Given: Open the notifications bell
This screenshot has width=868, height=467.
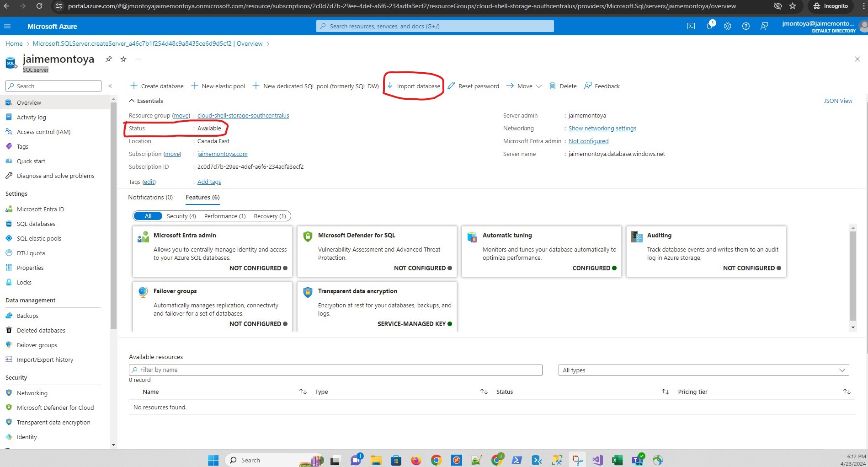Looking at the screenshot, I should [709, 26].
